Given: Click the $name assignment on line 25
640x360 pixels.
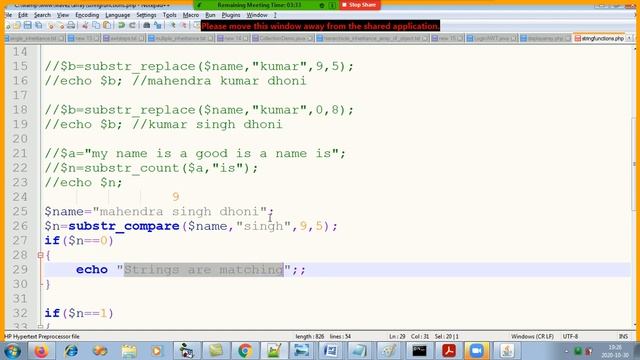Looking at the screenshot, I should click(x=159, y=211).
